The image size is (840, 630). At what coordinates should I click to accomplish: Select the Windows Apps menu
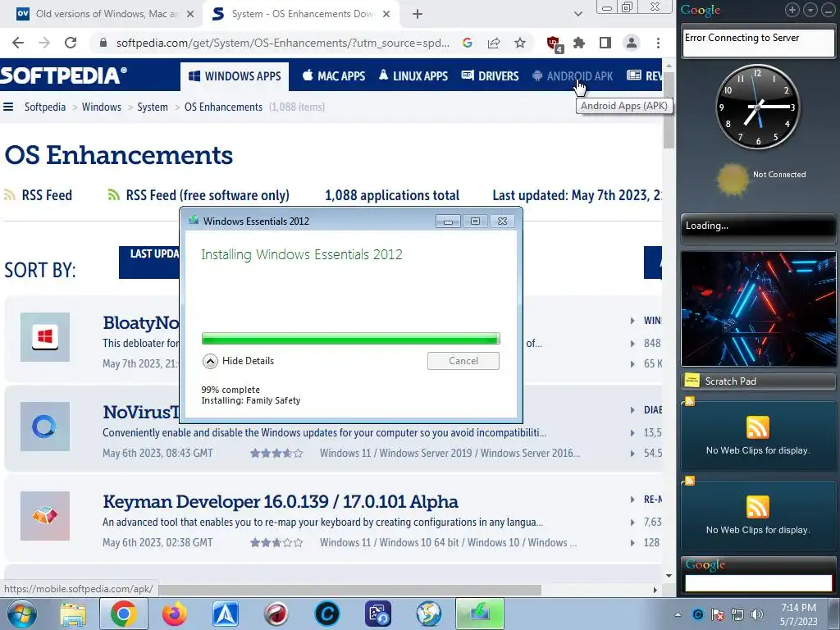click(235, 76)
